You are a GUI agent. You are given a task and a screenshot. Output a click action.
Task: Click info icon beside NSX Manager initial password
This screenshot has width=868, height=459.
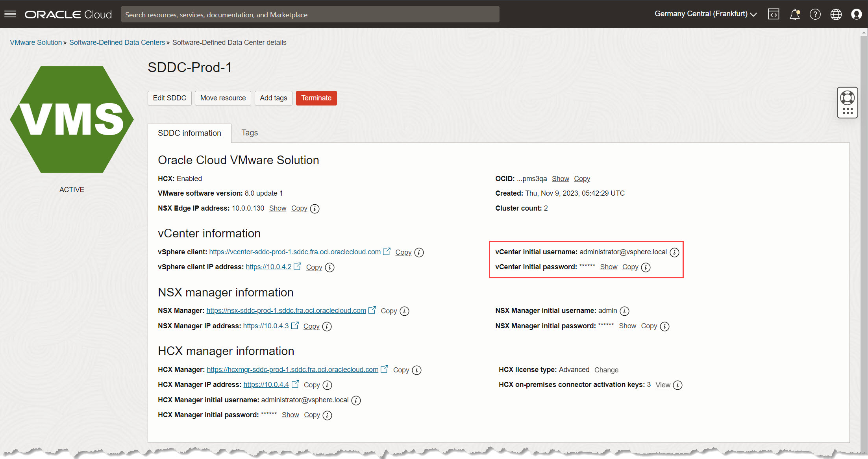pyautogui.click(x=664, y=326)
